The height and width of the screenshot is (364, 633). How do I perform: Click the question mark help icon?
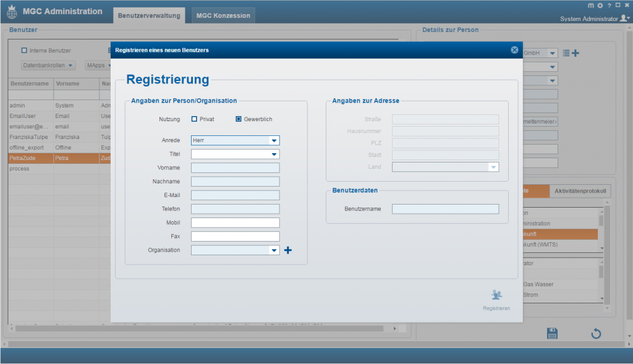click(609, 6)
